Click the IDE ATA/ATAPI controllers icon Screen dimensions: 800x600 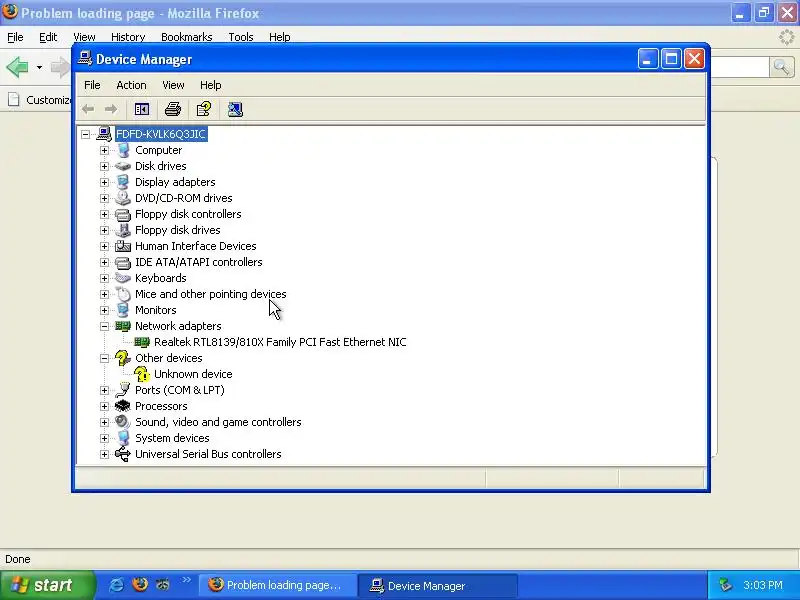click(x=123, y=262)
